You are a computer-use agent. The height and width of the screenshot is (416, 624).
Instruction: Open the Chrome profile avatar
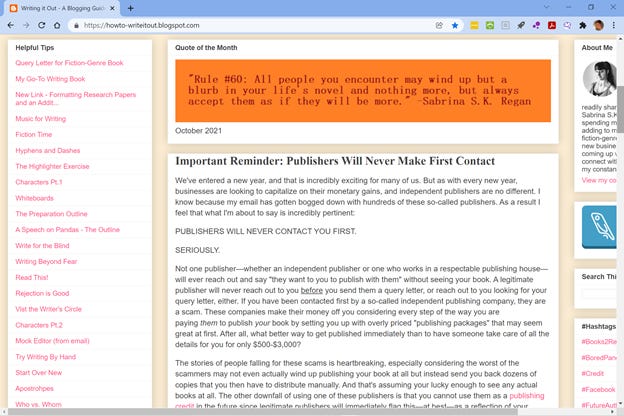(x=599, y=25)
